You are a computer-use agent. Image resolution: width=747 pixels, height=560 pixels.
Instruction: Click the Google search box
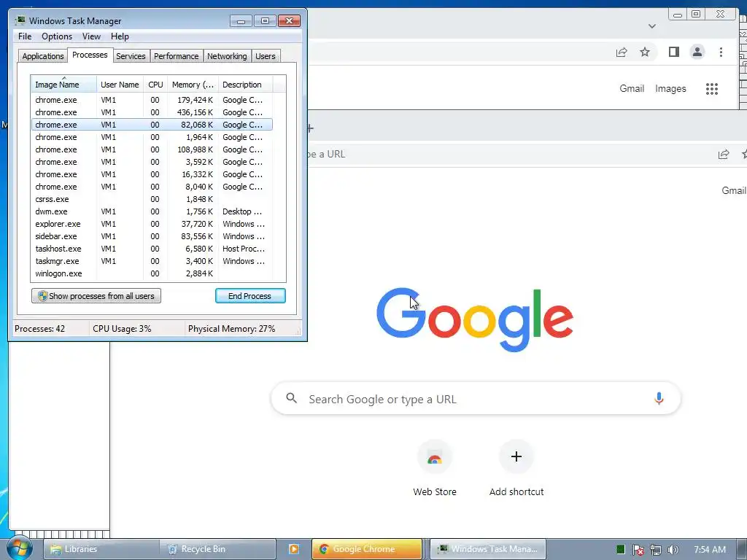tap(476, 399)
